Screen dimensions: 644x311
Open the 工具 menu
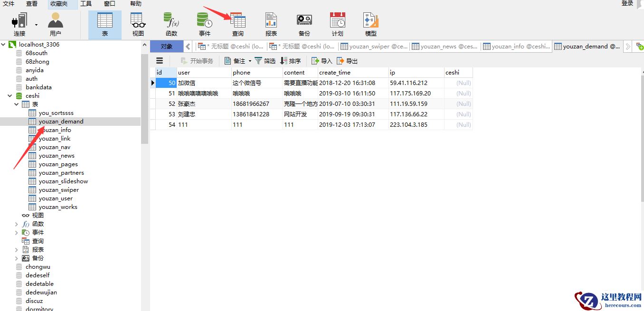(86, 4)
